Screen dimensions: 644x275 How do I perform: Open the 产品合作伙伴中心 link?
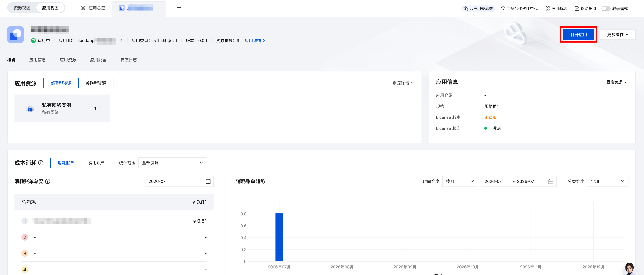(519, 9)
